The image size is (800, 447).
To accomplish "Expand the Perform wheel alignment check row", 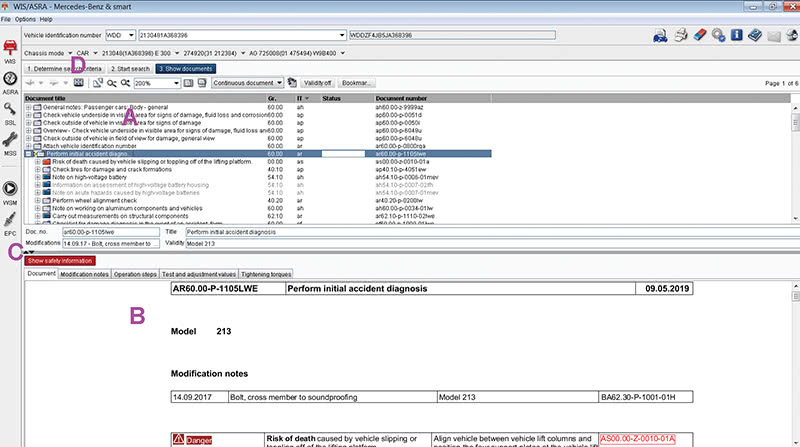I will click(38, 201).
